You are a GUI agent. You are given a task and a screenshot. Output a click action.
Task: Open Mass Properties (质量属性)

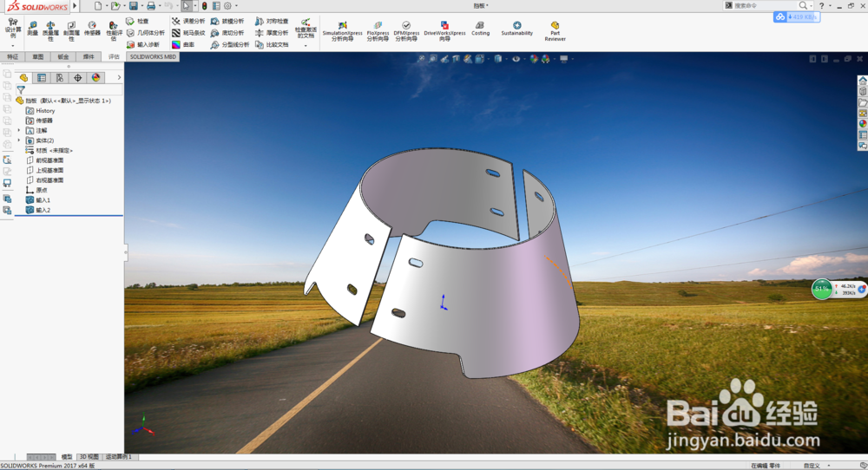pyautogui.click(x=50, y=31)
